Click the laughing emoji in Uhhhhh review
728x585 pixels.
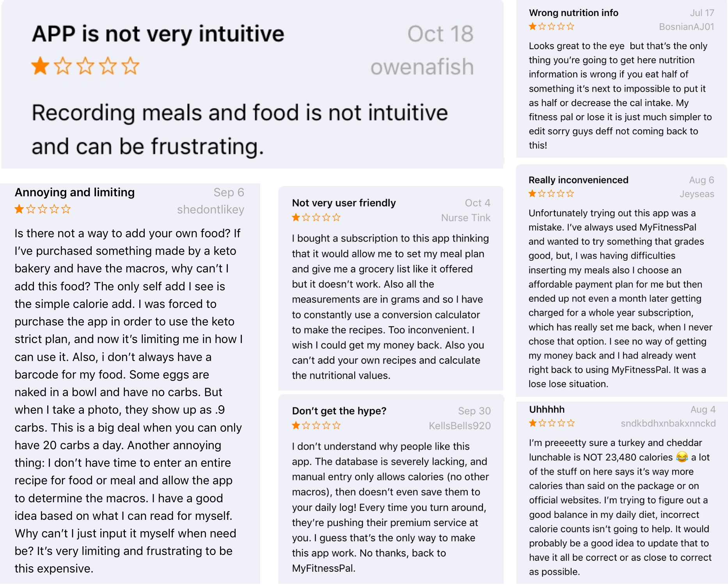[x=682, y=457]
